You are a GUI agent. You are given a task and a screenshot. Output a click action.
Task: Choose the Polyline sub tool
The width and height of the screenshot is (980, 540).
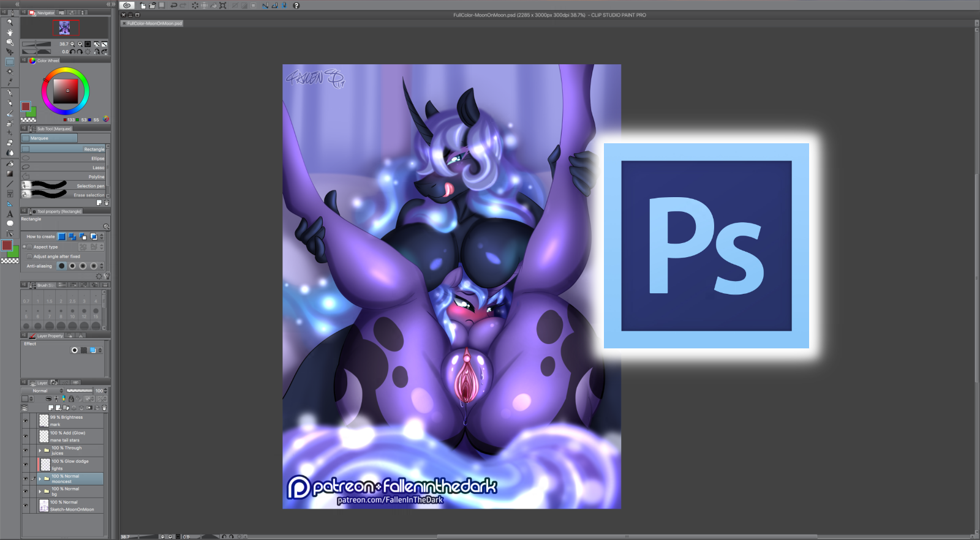(x=64, y=177)
